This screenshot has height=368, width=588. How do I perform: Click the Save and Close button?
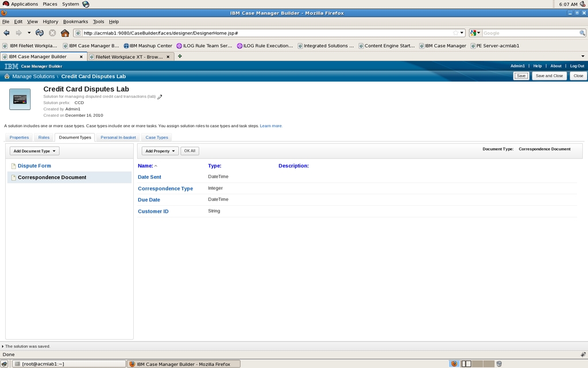pos(550,76)
